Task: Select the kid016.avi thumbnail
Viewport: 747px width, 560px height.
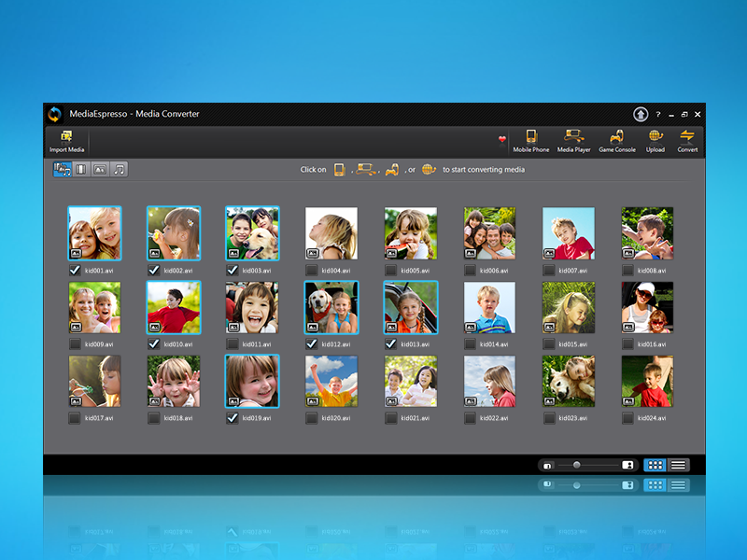Action: click(x=647, y=307)
